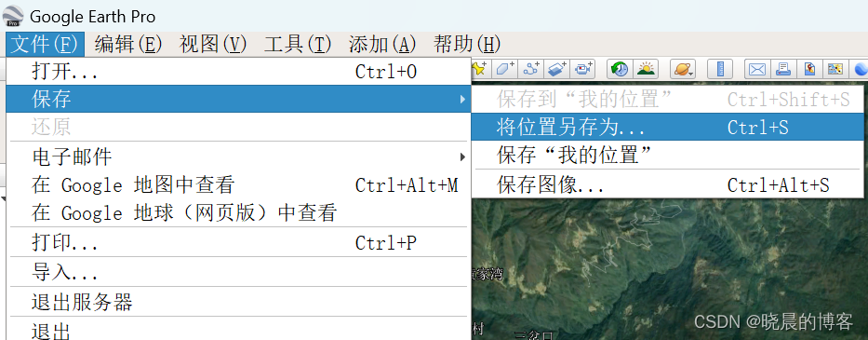This screenshot has height=340, width=868.
Task: Show historical imagery with clock icon
Action: (x=620, y=69)
